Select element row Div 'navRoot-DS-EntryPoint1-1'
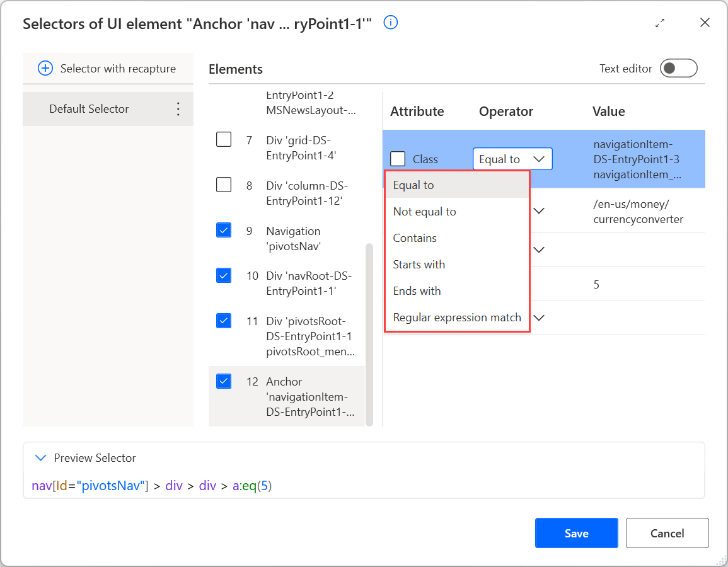 pyautogui.click(x=287, y=283)
